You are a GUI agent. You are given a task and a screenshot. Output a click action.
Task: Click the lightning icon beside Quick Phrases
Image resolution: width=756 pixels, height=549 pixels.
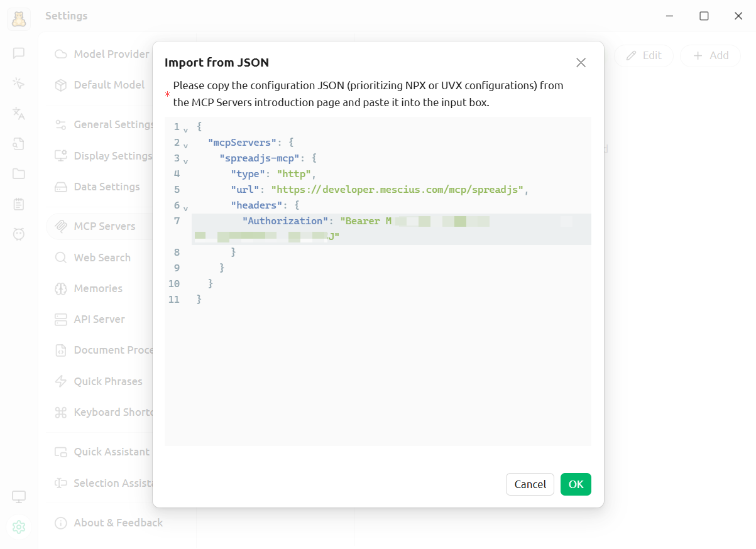[61, 381]
